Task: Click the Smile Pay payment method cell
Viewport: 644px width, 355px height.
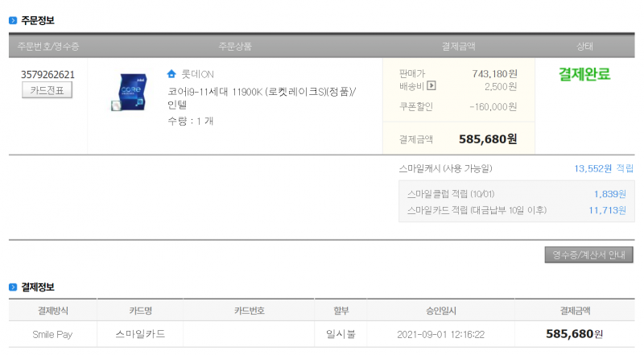Action: pyautogui.click(x=52, y=334)
